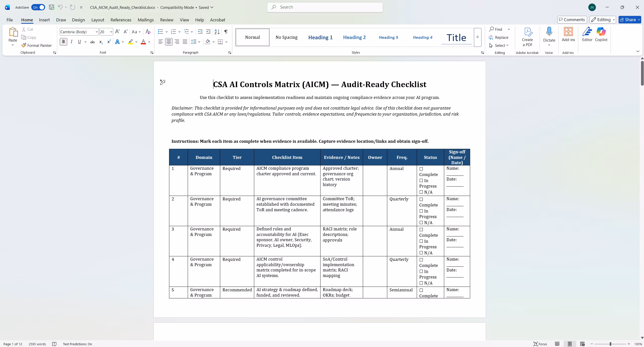Screen dimensions: 644x347
Task: Apply the red font color
Action: (x=143, y=42)
